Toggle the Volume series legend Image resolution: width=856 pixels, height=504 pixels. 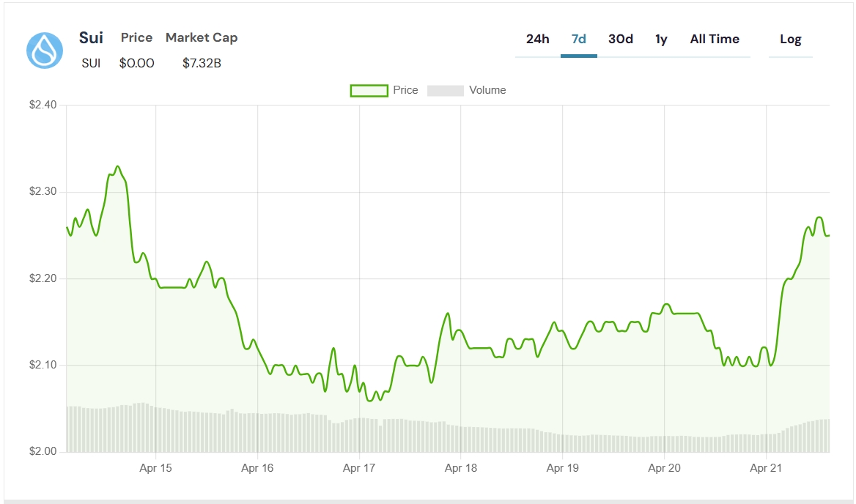467,90
